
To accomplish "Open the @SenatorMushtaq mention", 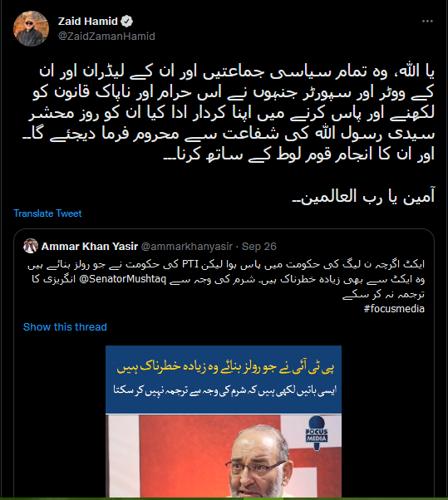I will point(122,279).
